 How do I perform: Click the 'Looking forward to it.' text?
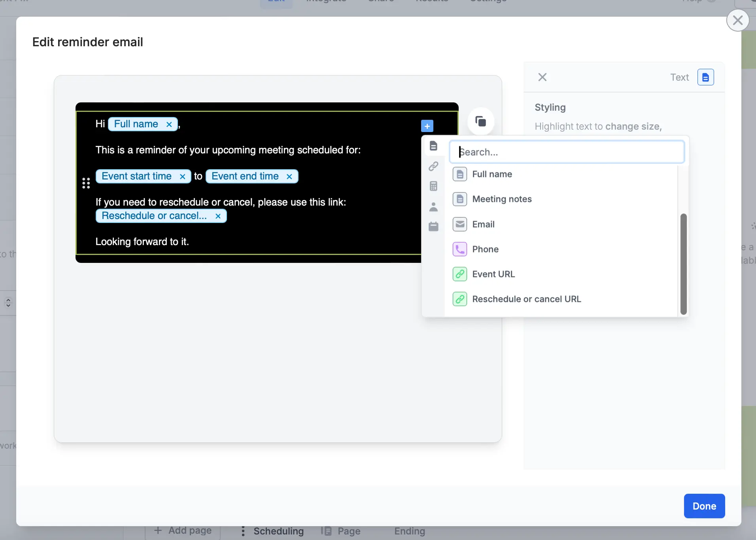[x=142, y=242]
